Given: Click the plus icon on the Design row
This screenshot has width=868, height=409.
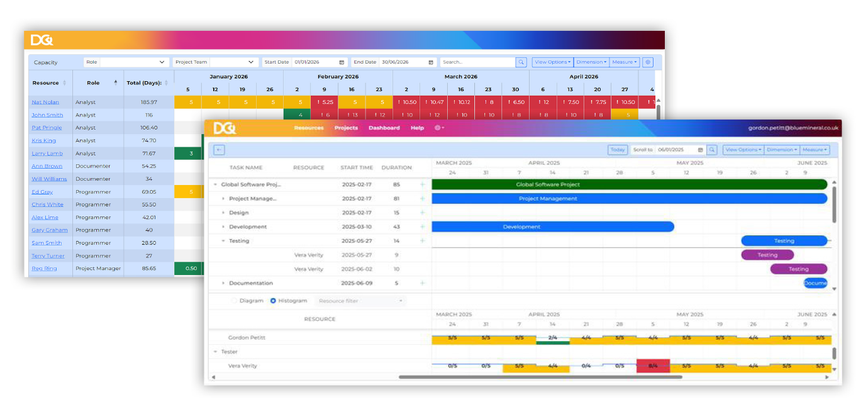Looking at the screenshot, I should pyautogui.click(x=422, y=213).
